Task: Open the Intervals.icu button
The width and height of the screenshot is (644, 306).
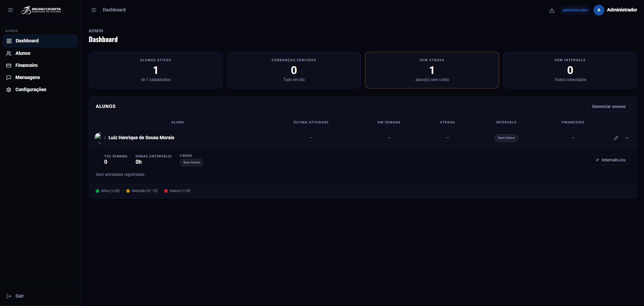Action: pyautogui.click(x=610, y=160)
